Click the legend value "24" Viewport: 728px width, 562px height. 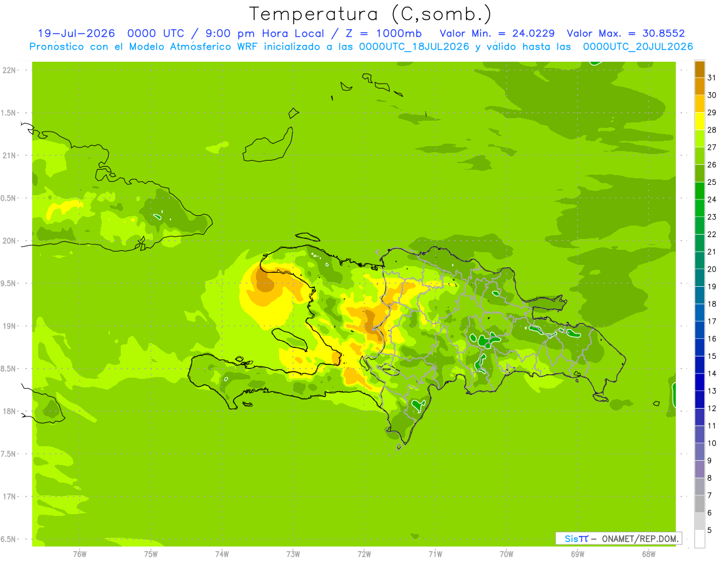click(x=712, y=199)
